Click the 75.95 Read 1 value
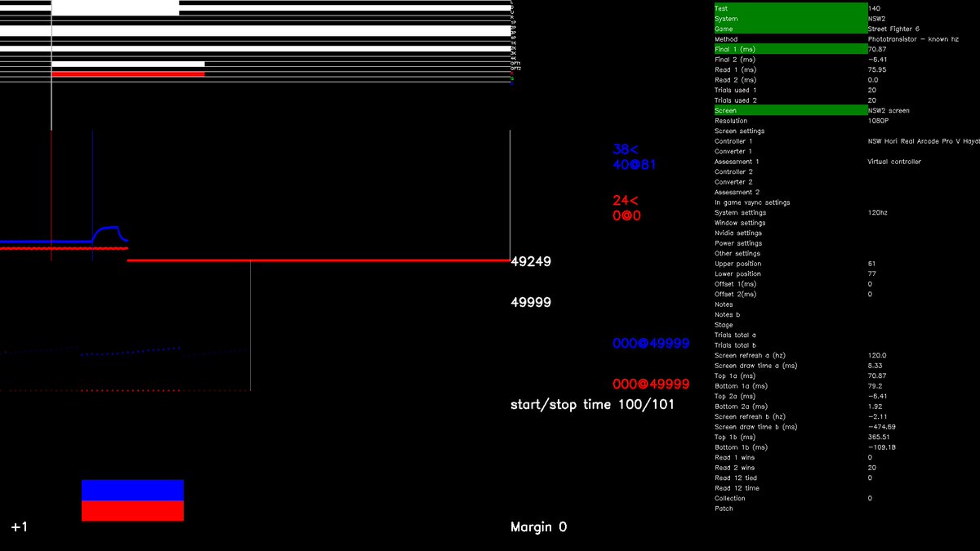 pyautogui.click(x=878, y=69)
